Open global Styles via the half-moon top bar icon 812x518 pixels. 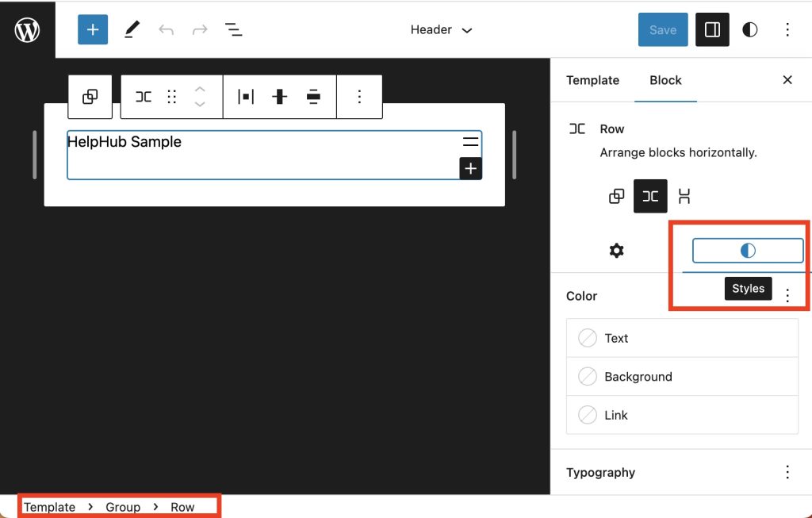click(749, 29)
